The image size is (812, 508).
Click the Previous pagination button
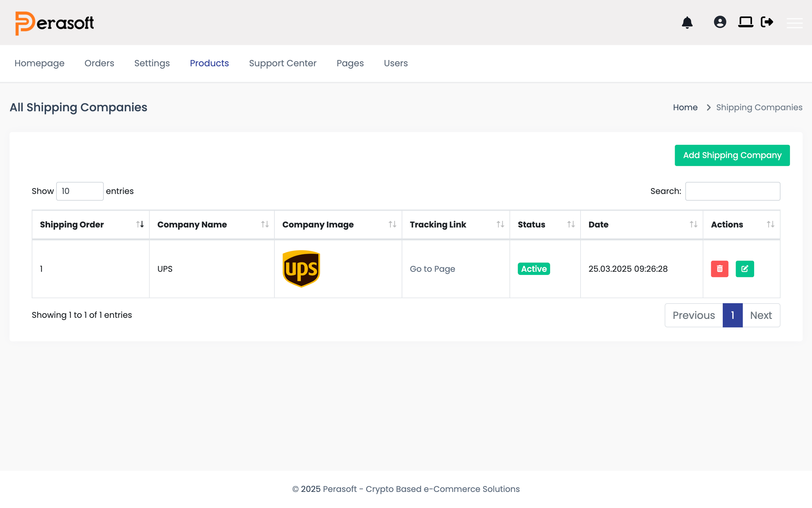point(693,315)
